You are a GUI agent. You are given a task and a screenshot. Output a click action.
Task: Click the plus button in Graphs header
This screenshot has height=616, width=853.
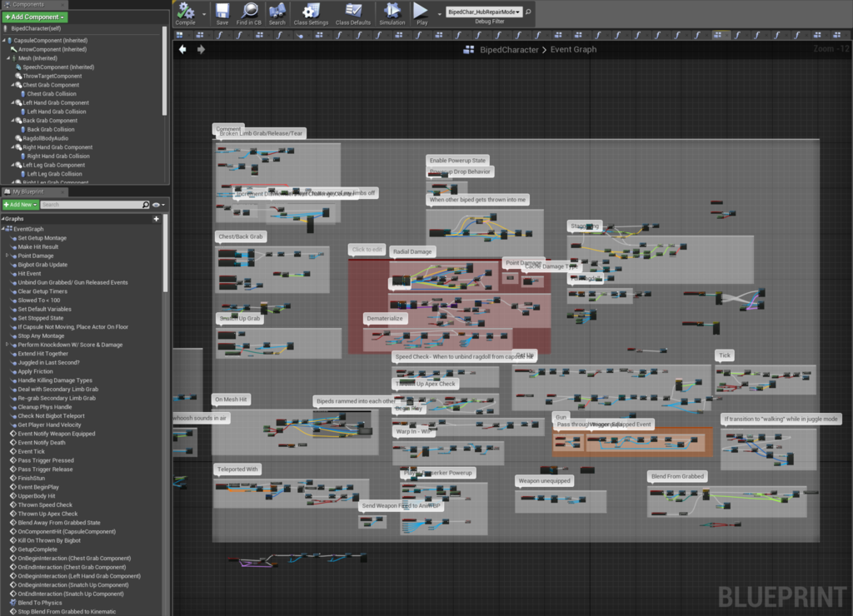point(157,219)
